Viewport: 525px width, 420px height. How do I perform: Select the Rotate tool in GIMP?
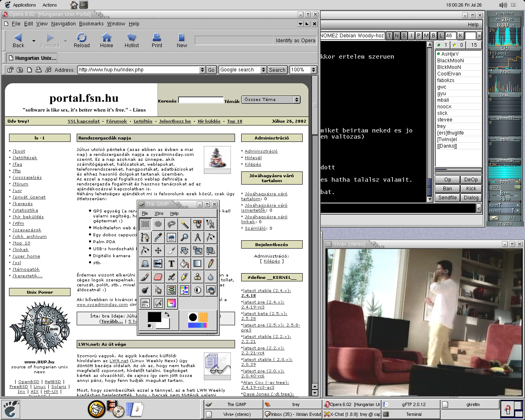(x=185, y=250)
